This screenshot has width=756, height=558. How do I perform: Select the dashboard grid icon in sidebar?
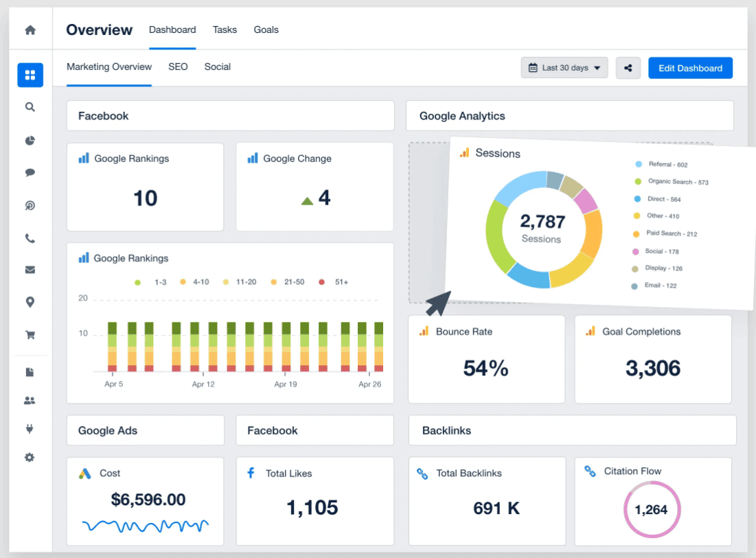(x=30, y=75)
